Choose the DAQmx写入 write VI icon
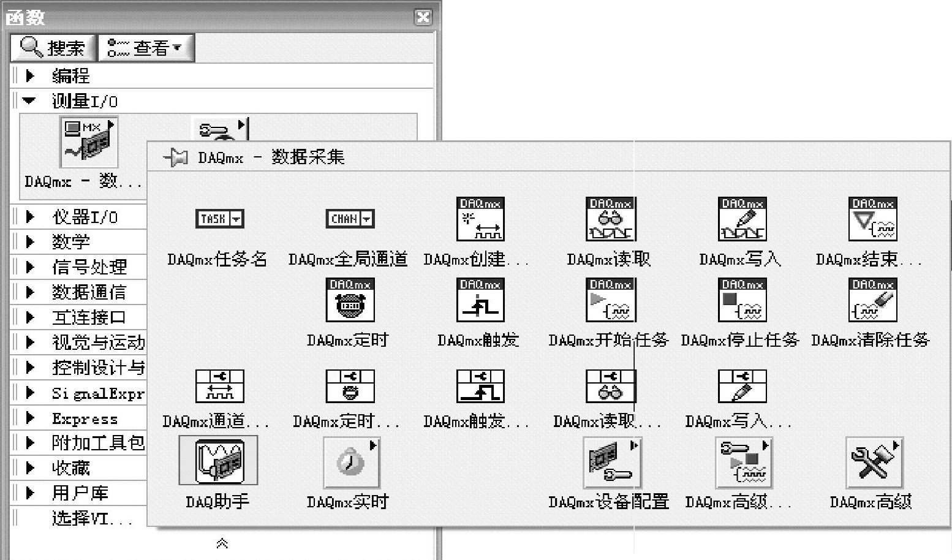Screen dimensions: 952x560 coord(742,219)
